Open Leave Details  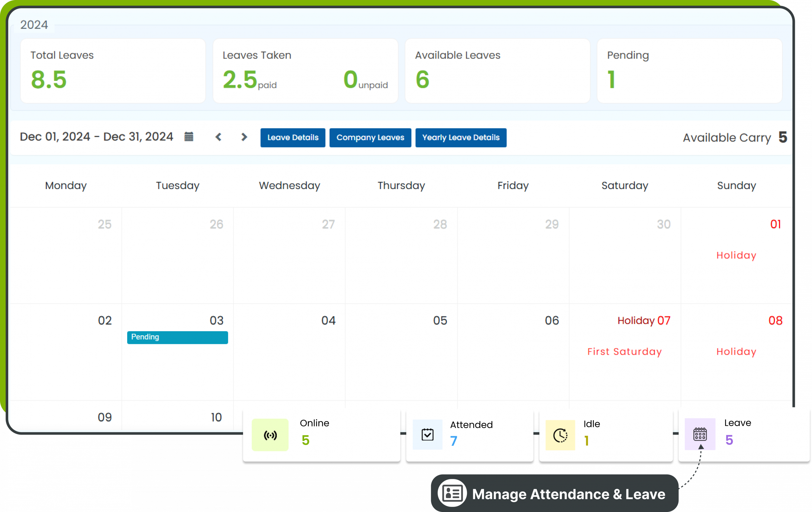293,138
